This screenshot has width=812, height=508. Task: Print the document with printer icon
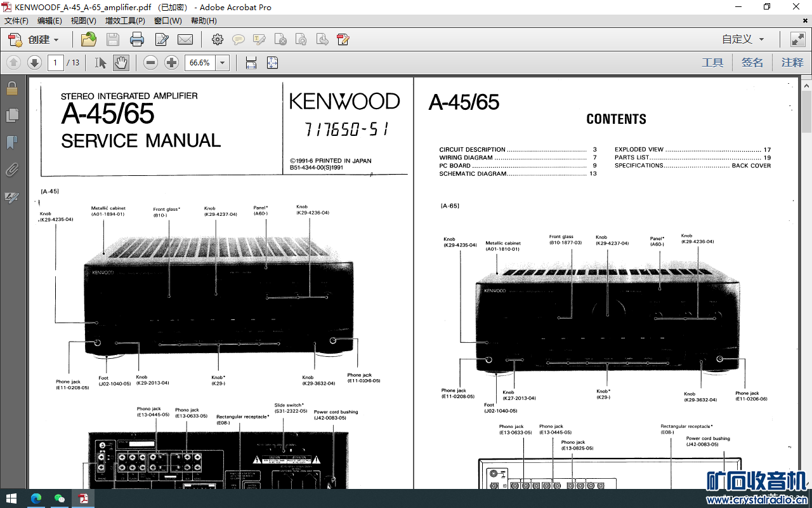(137, 39)
